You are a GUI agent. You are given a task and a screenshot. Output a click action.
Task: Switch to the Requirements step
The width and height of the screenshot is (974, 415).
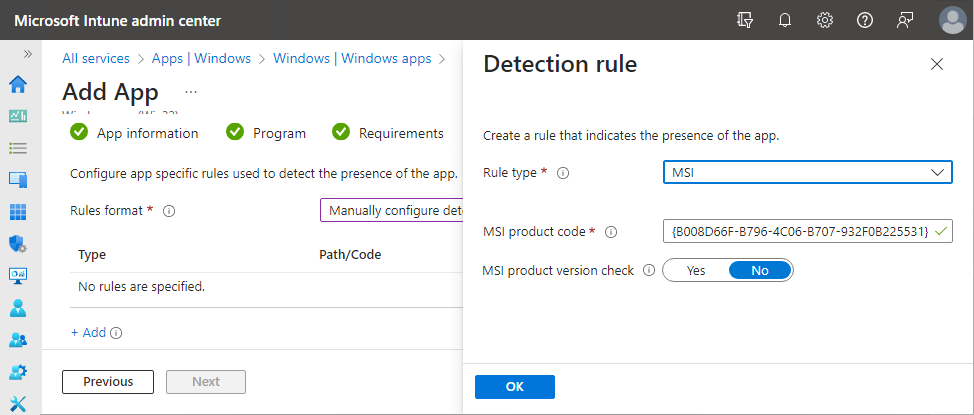click(x=388, y=133)
